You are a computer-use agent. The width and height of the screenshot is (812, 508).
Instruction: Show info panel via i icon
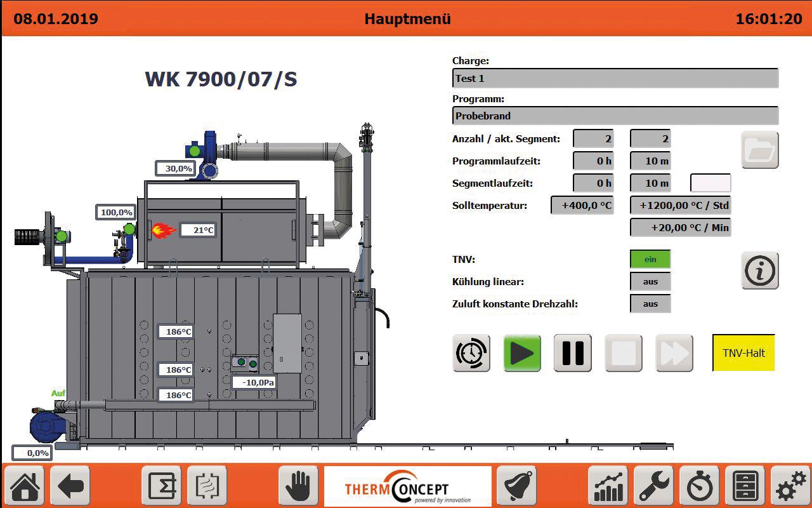[759, 270]
